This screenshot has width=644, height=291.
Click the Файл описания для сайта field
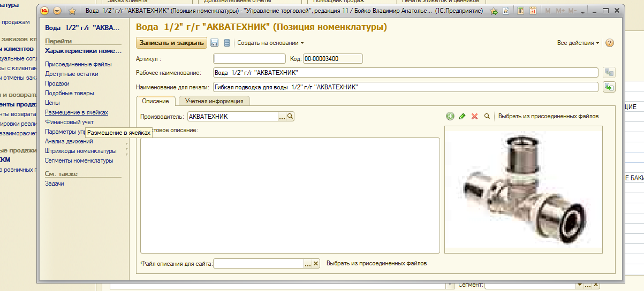259,263
